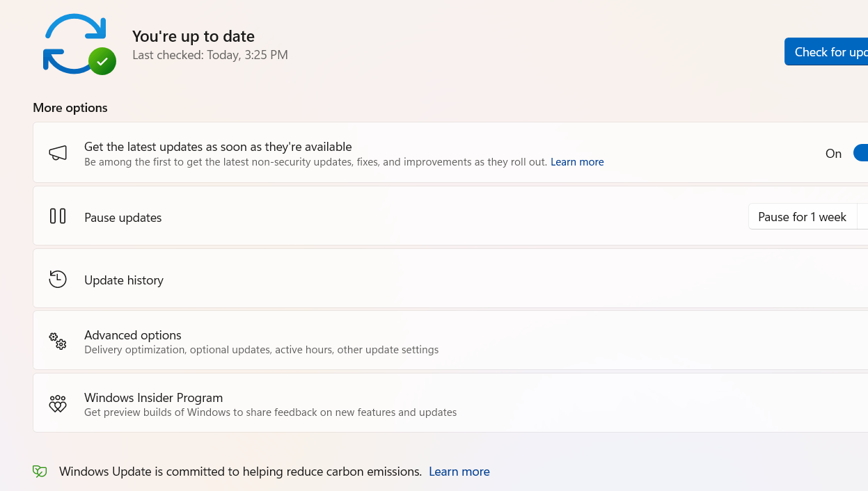Open Learn more about latest updates

[577, 162]
